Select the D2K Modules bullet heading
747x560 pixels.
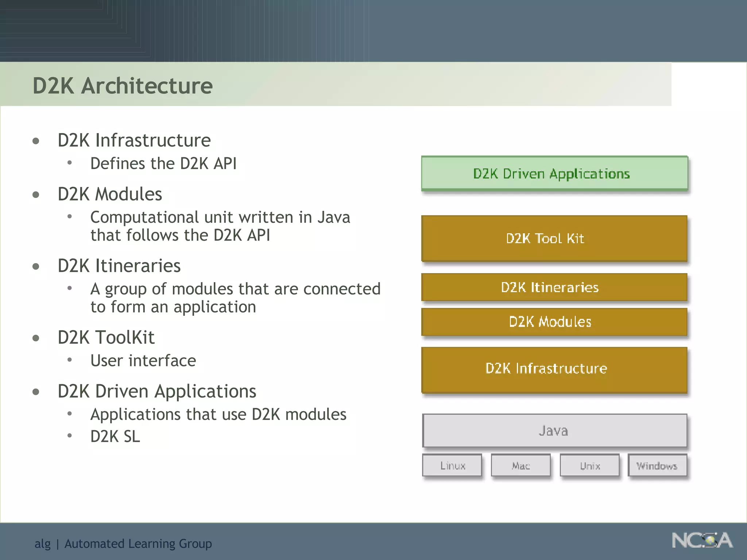click(x=110, y=194)
